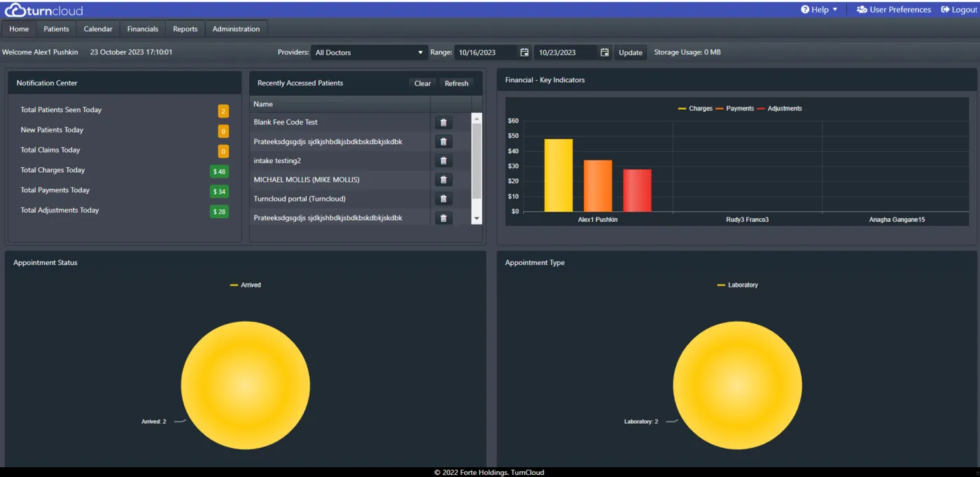Switch to the Calendar tab
Viewport: 980px width, 477px height.
click(98, 29)
